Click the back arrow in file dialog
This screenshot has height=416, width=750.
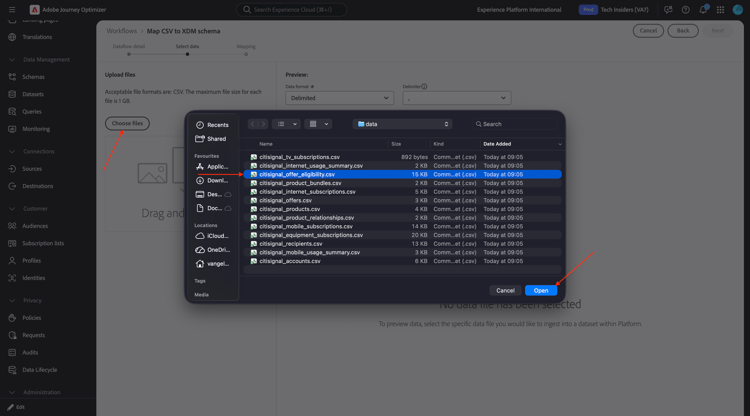253,124
